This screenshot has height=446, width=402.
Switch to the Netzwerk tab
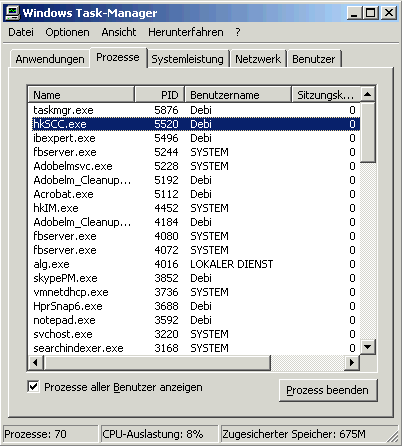pos(258,59)
